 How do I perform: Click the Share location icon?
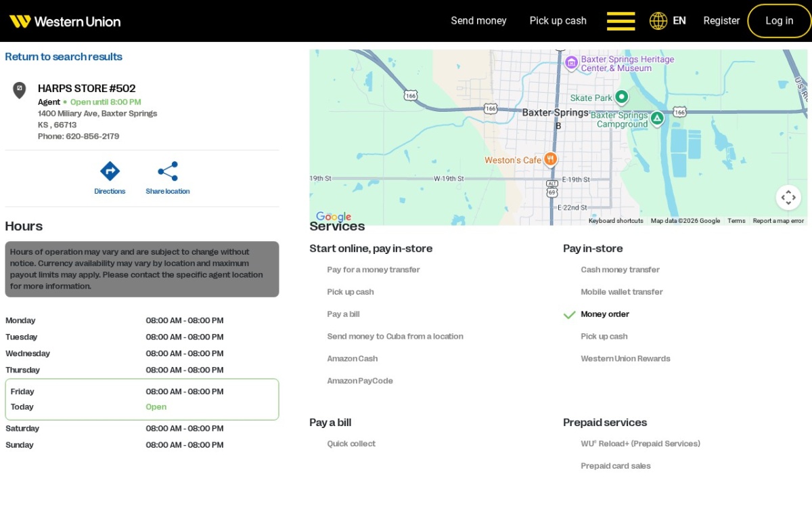tap(168, 171)
